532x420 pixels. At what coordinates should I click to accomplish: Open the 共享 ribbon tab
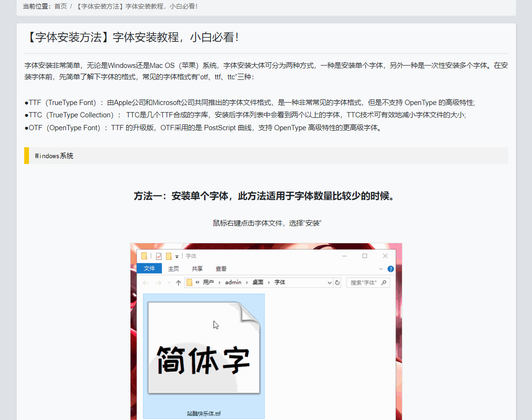tap(197, 268)
